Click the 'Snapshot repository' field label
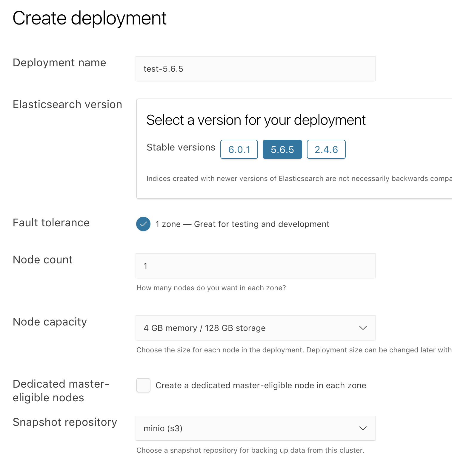The image size is (452, 476). [x=65, y=422]
